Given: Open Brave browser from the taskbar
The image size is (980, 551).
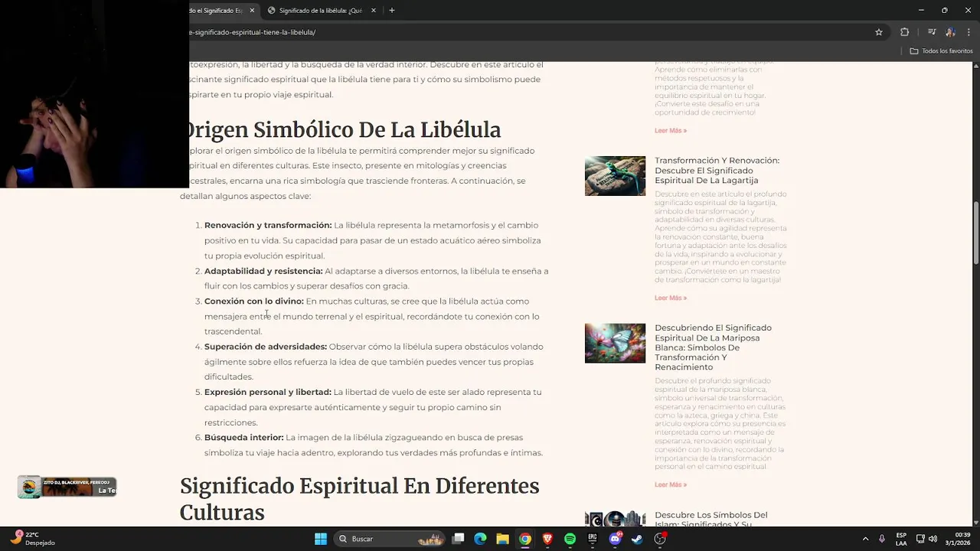Looking at the screenshot, I should [547, 539].
